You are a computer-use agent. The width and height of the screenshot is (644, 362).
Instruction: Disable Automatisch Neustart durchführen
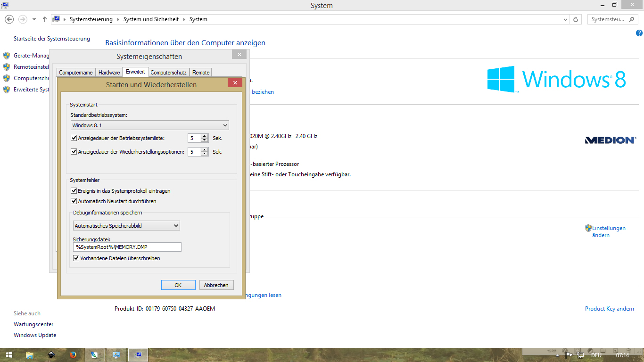[74, 201]
